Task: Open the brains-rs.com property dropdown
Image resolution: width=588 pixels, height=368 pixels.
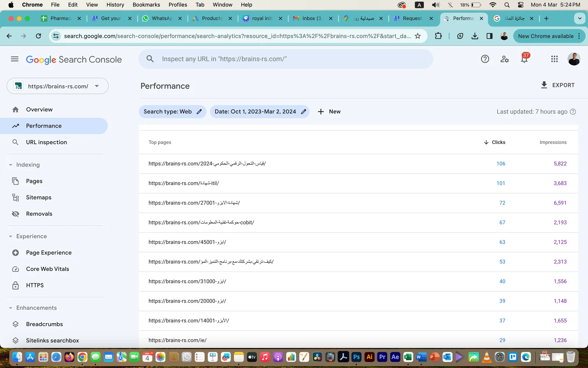Action: [58, 86]
